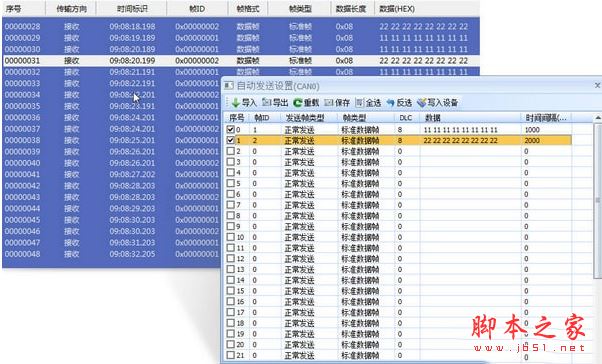Click the dialog vertical scrollbar thumb

coord(598,200)
